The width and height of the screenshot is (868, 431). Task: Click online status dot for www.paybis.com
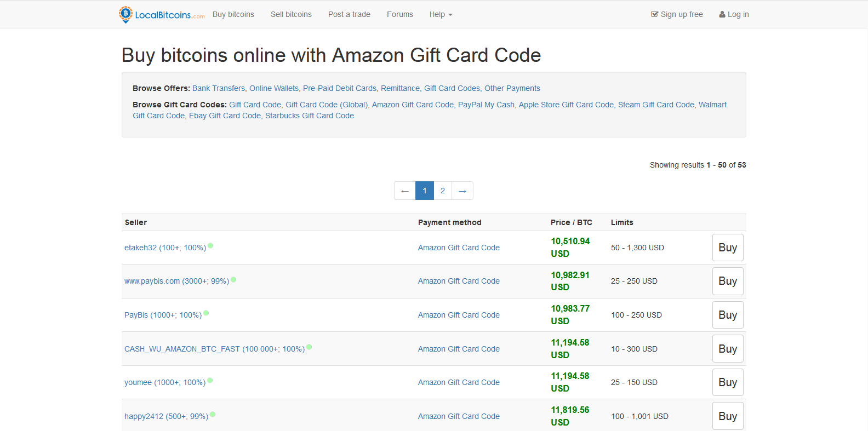[233, 279]
